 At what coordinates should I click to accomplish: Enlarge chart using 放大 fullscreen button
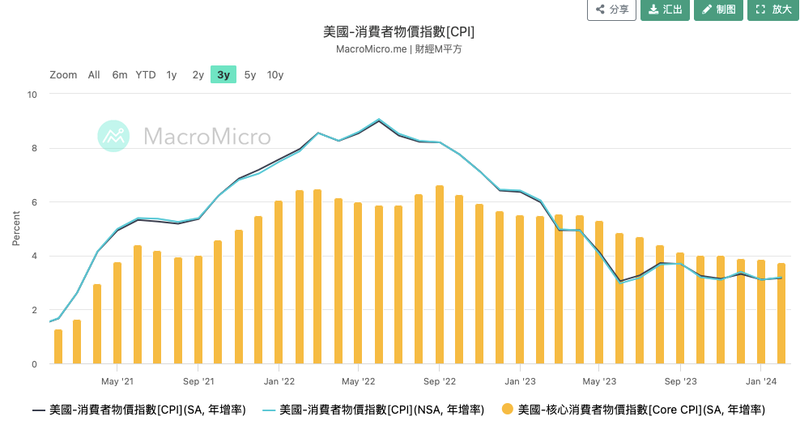(773, 9)
